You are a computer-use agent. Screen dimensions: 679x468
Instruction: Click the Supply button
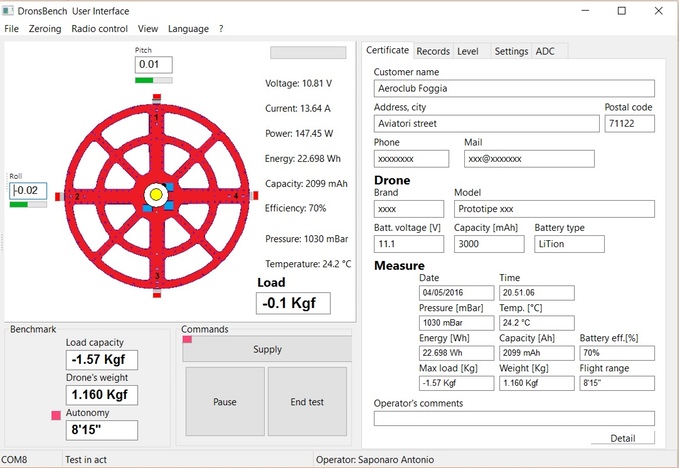coord(267,349)
